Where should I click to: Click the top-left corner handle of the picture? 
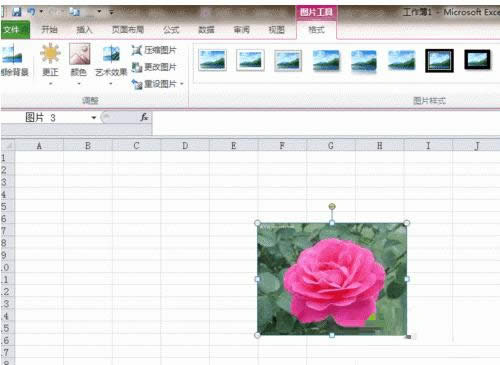(x=257, y=223)
